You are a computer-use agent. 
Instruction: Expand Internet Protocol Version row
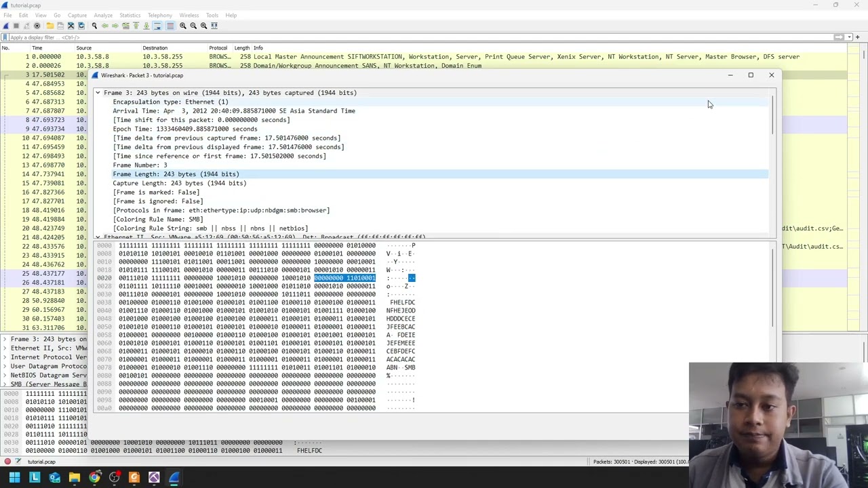pyautogui.click(x=5, y=357)
